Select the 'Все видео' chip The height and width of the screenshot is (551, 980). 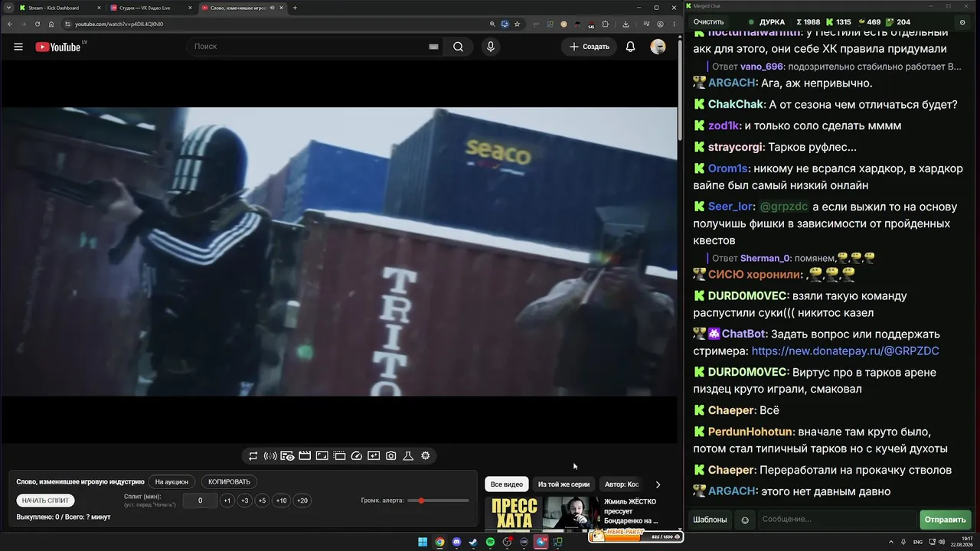coord(507,484)
